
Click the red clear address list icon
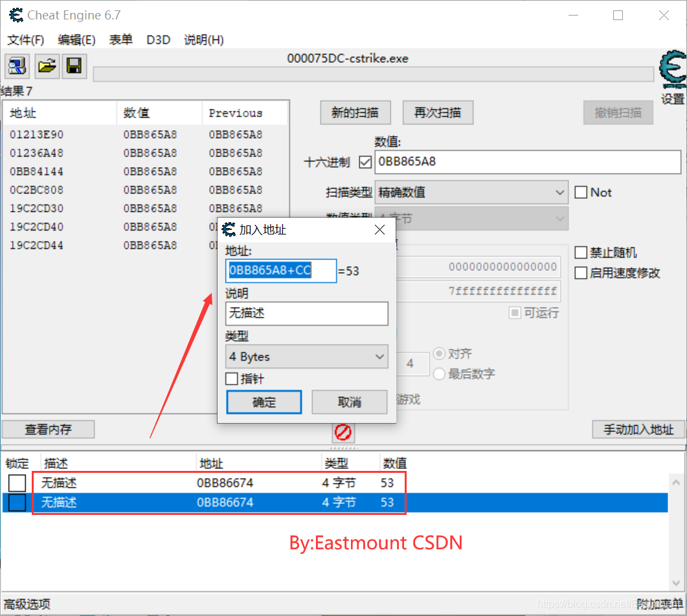(x=343, y=432)
